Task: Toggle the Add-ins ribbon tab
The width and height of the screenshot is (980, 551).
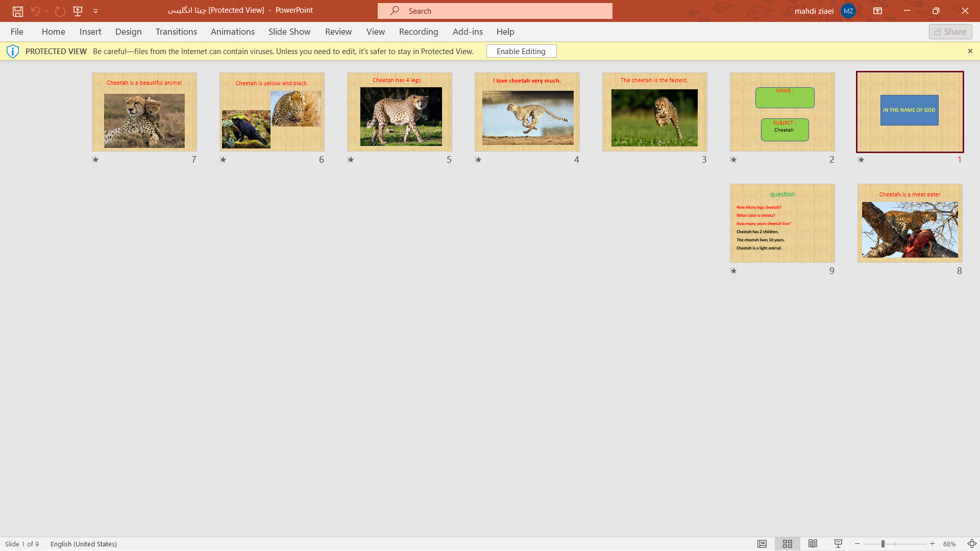Action: point(468,31)
